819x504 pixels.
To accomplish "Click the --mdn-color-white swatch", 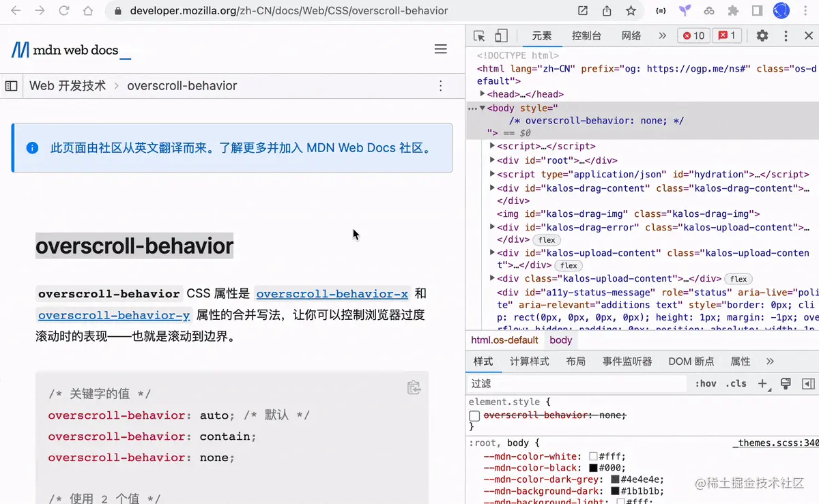I will tap(593, 457).
